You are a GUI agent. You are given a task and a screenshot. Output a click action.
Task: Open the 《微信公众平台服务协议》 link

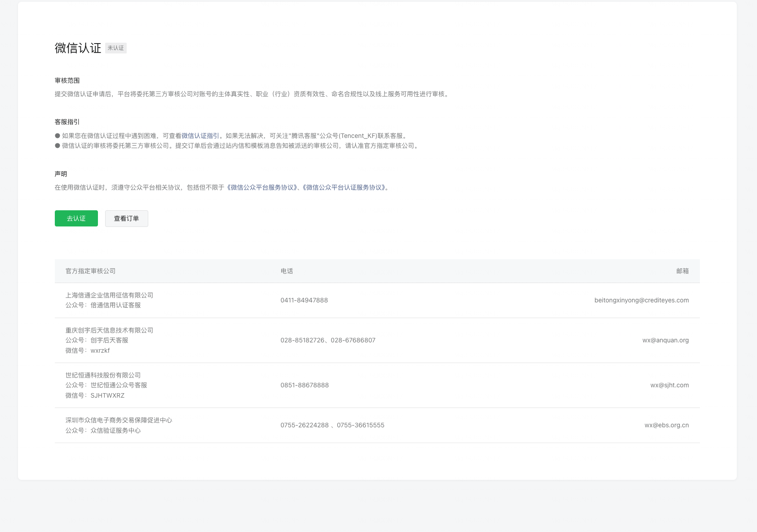click(x=262, y=187)
